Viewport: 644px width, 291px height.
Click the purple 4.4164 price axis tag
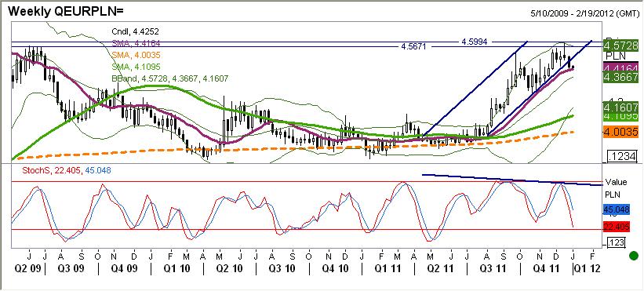pyautogui.click(x=620, y=67)
